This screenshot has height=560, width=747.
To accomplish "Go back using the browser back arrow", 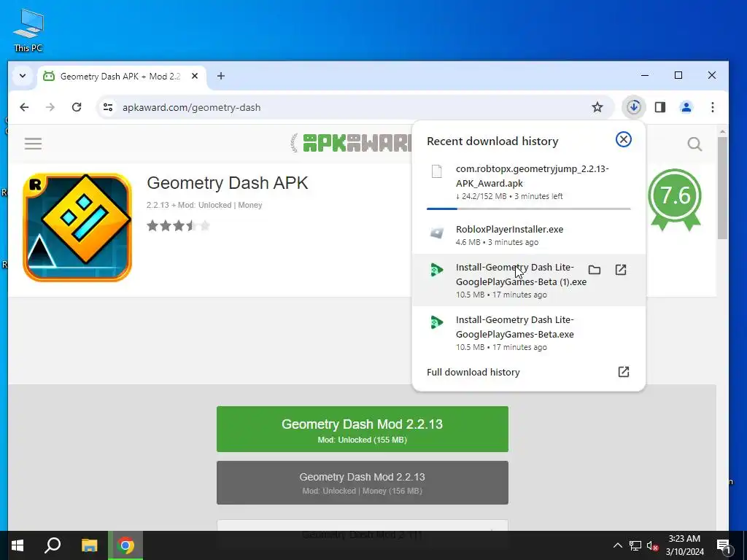I will 24,107.
